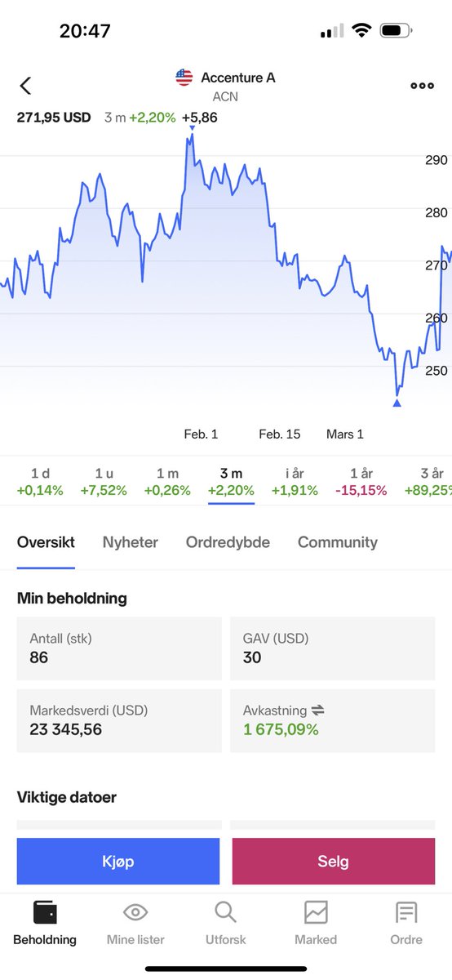Open the three-dot more options menu

coord(422,86)
